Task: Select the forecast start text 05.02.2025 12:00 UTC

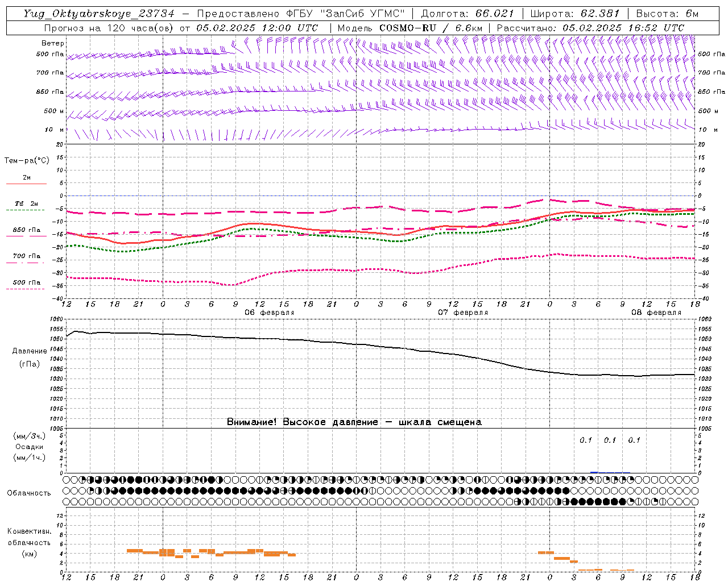Action: click(x=257, y=28)
